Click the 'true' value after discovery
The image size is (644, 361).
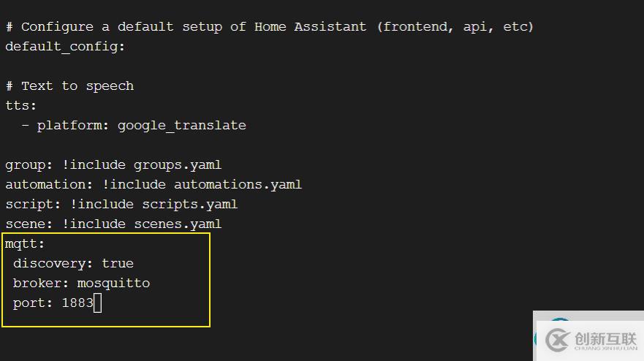point(118,264)
